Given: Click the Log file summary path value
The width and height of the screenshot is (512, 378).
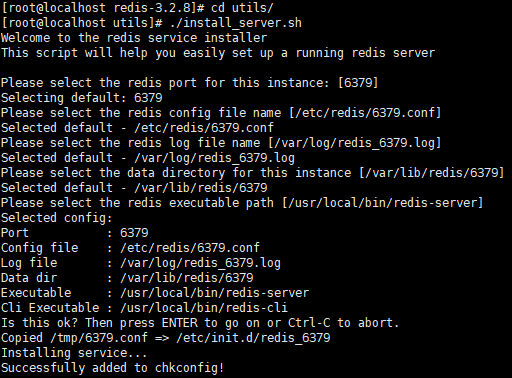Looking at the screenshot, I should [200, 263].
